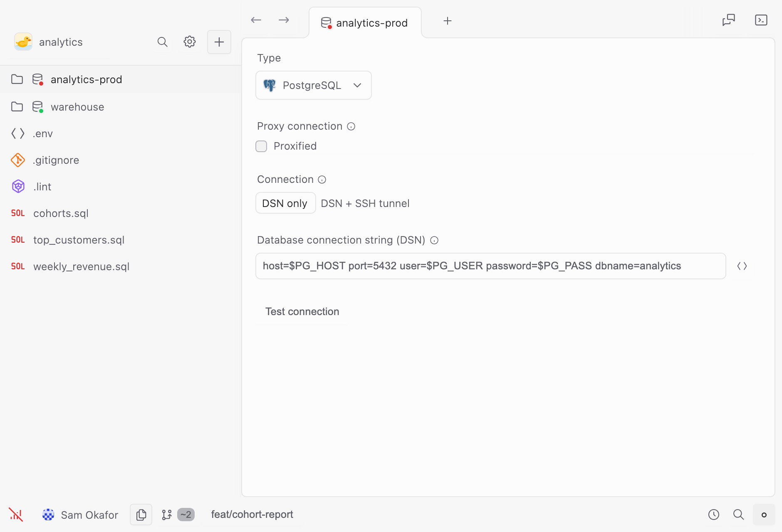The width and height of the screenshot is (782, 532).
Task: Open the chat panel icon
Action: coord(729,20)
